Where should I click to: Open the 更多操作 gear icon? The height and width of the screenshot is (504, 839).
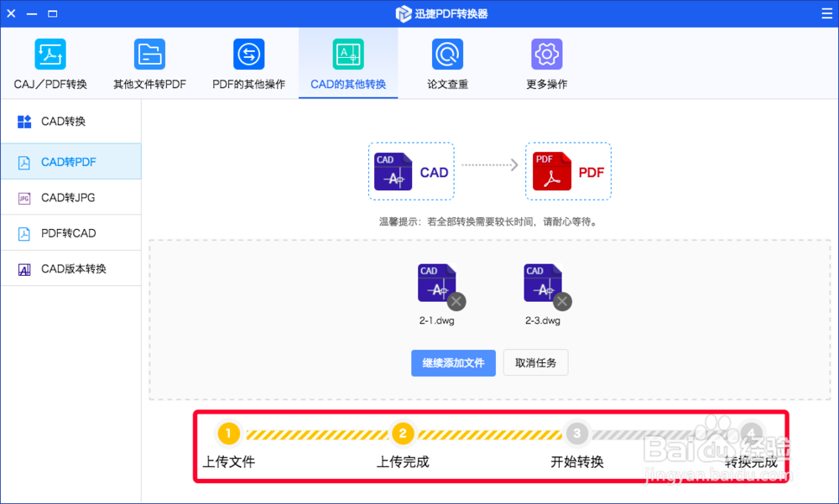coord(547,54)
